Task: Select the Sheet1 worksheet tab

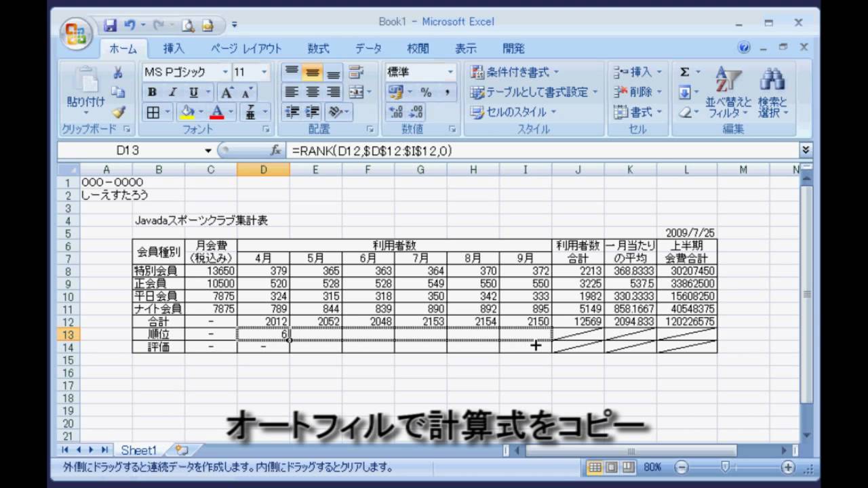Action: (x=138, y=450)
